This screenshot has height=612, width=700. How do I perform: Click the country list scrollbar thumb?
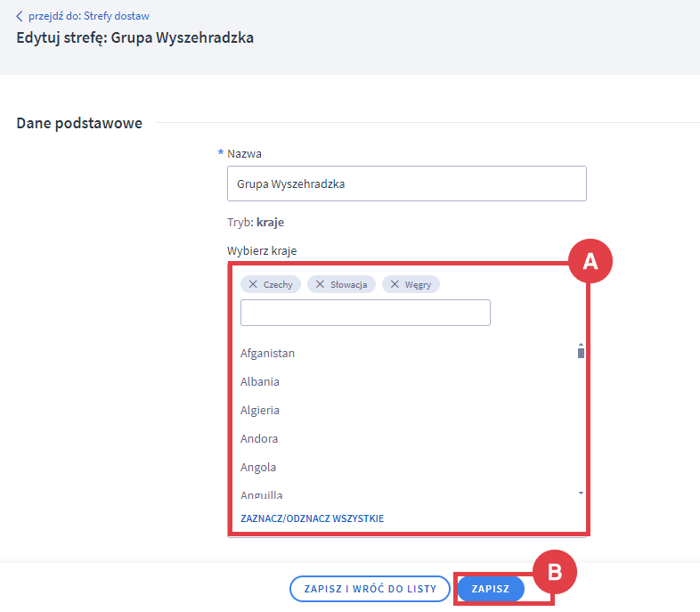[581, 353]
